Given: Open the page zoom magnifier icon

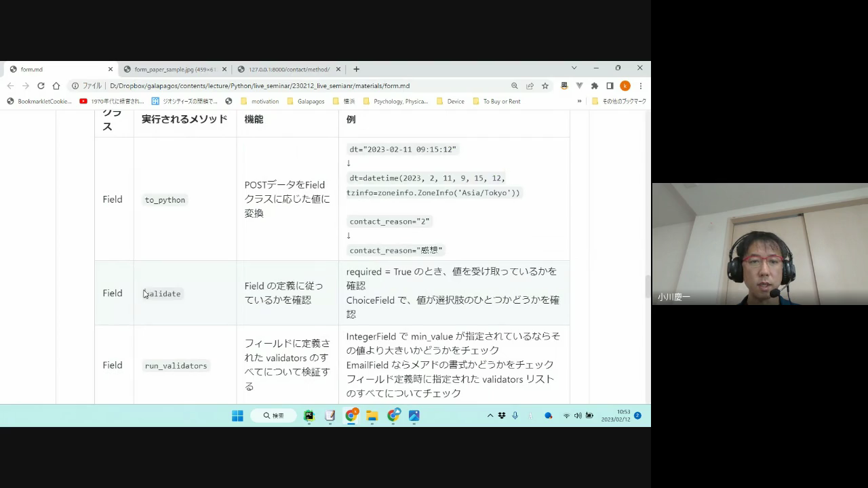Looking at the screenshot, I should click(x=515, y=86).
